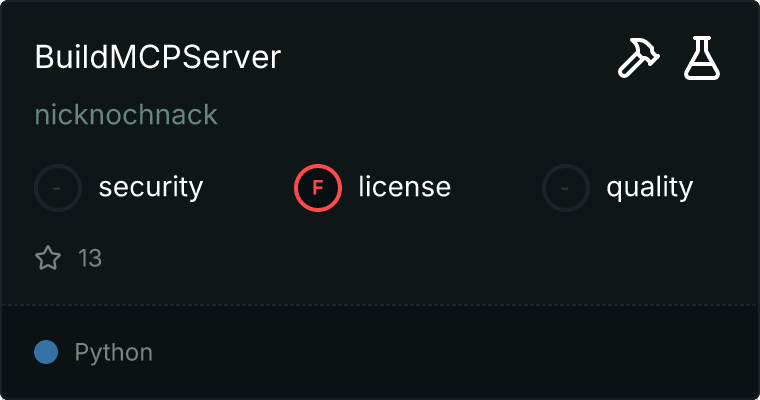Click the blue Python language dot
This screenshot has height=400, width=760.
(x=46, y=352)
